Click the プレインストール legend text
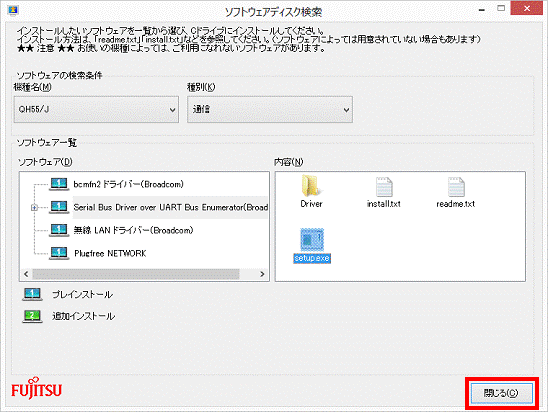 pyautogui.click(x=82, y=295)
